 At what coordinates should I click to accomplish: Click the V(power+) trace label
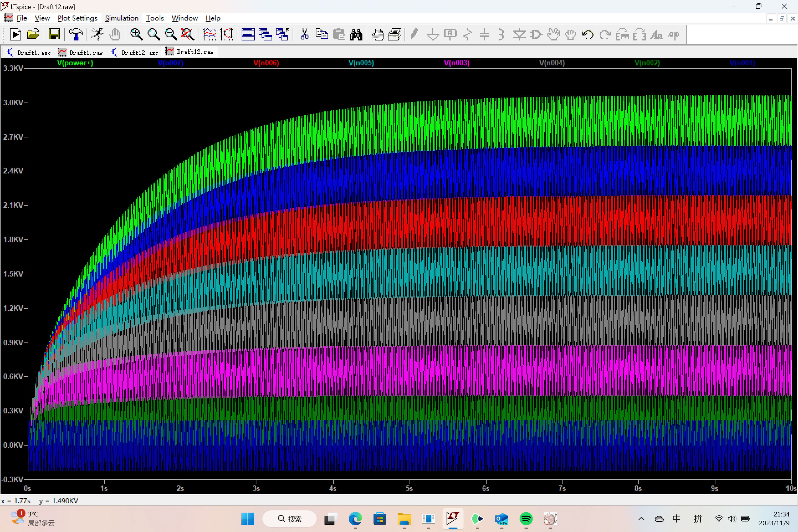[75, 63]
